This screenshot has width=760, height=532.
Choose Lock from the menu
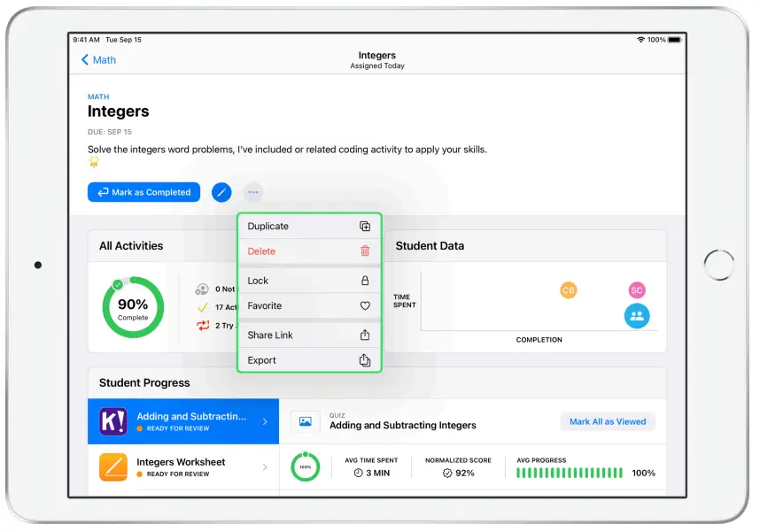point(309,281)
